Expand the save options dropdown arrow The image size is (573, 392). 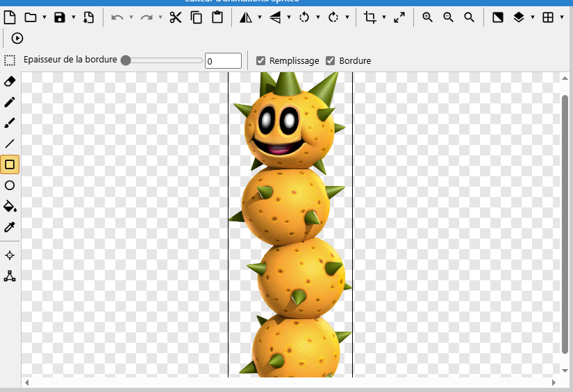[x=74, y=17]
